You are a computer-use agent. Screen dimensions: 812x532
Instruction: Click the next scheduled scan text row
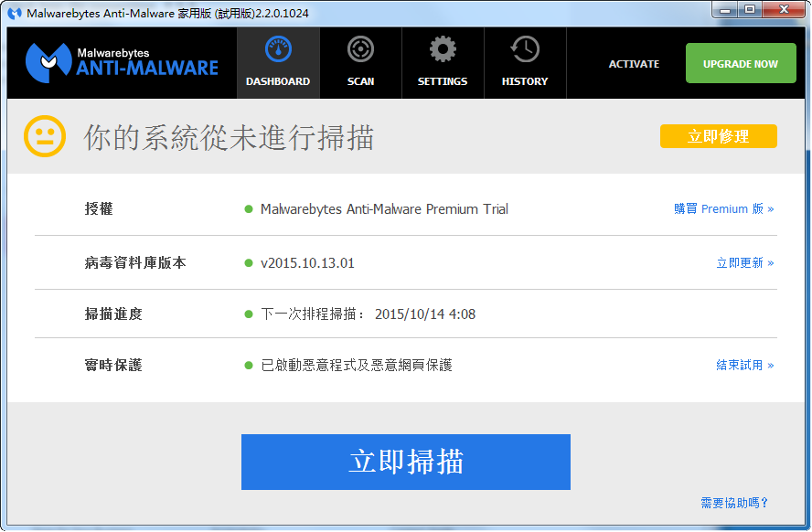coord(368,314)
